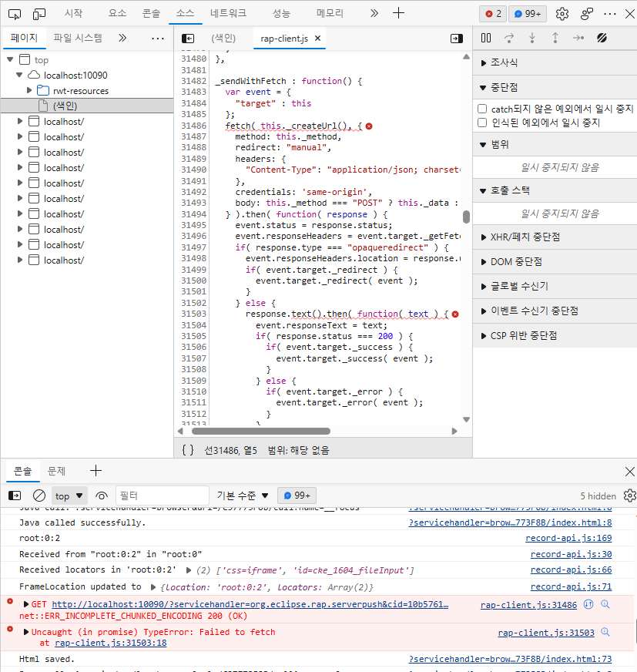Open console settings gear
The image size is (637, 672).
pyautogui.click(x=629, y=496)
